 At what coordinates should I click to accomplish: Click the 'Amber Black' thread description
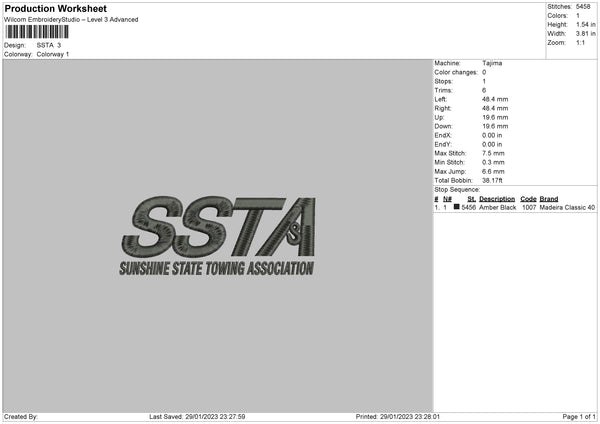[497, 207]
